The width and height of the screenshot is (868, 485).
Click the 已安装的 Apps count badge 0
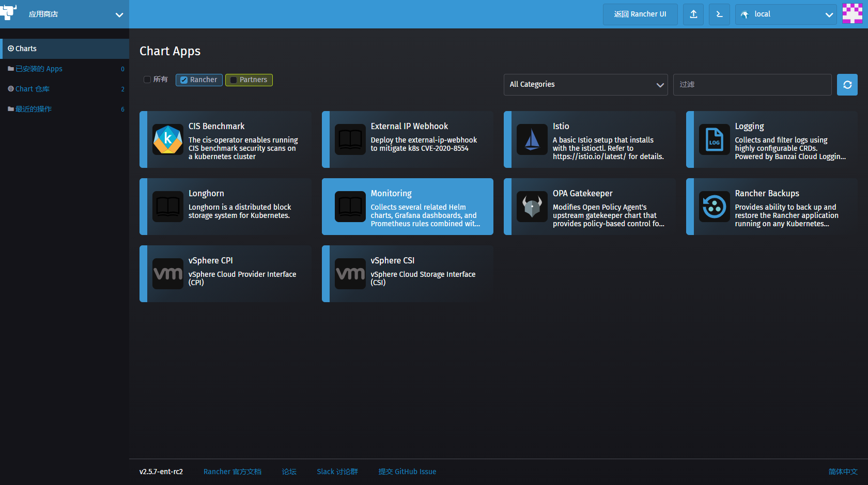pyautogui.click(x=123, y=69)
